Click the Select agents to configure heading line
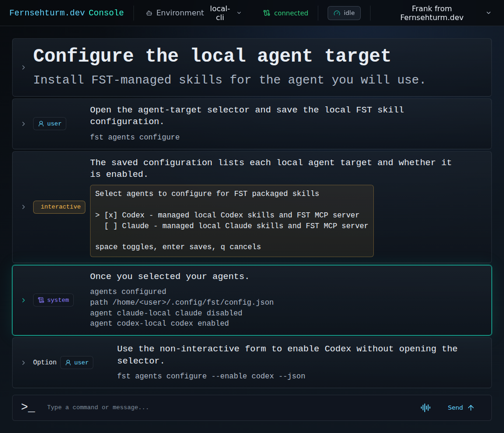The width and height of the screenshot is (504, 433). pos(207,194)
